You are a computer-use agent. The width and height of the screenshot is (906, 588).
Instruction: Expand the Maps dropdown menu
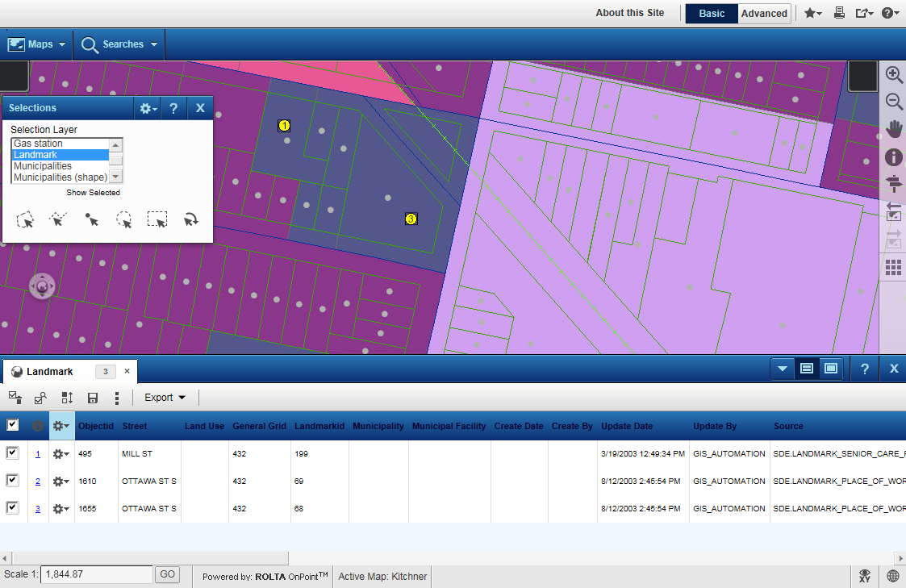[37, 44]
